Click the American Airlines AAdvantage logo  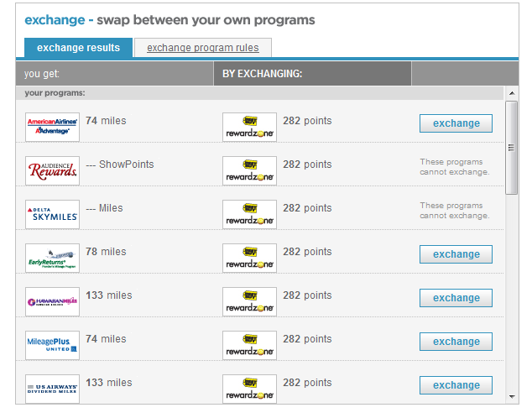point(52,127)
